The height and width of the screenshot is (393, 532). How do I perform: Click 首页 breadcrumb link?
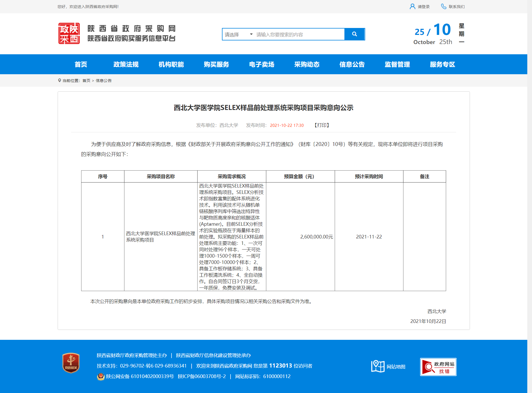click(86, 81)
